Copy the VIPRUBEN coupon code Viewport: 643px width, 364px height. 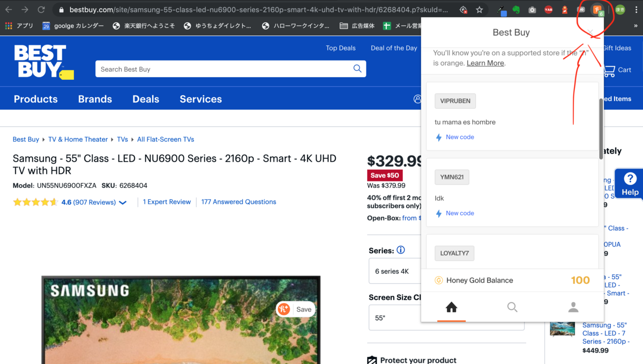[455, 101]
